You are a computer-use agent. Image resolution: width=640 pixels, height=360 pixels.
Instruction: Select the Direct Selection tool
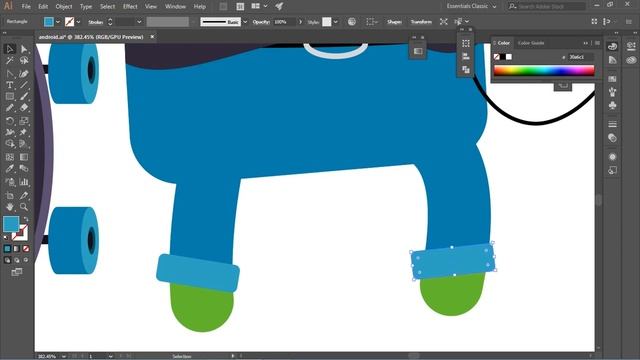click(24, 49)
